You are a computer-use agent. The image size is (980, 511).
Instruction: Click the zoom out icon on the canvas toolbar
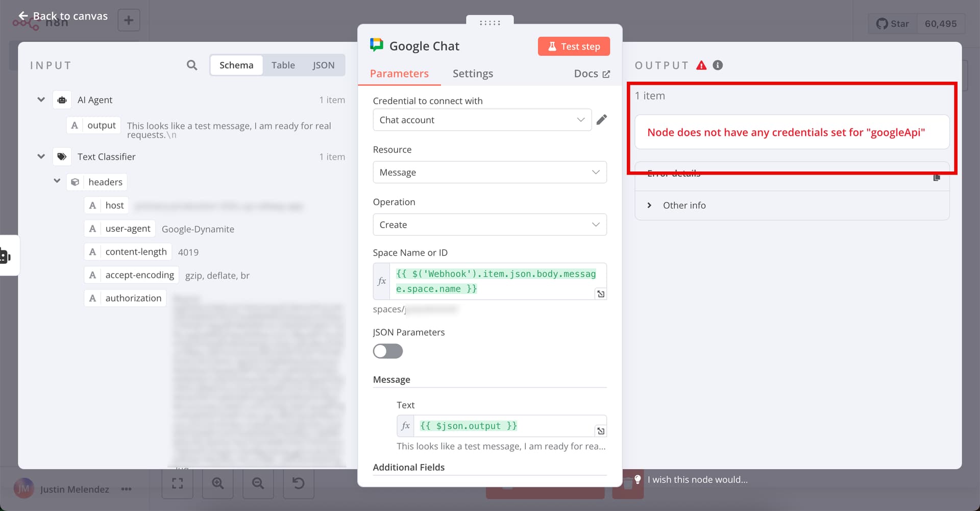tap(258, 483)
